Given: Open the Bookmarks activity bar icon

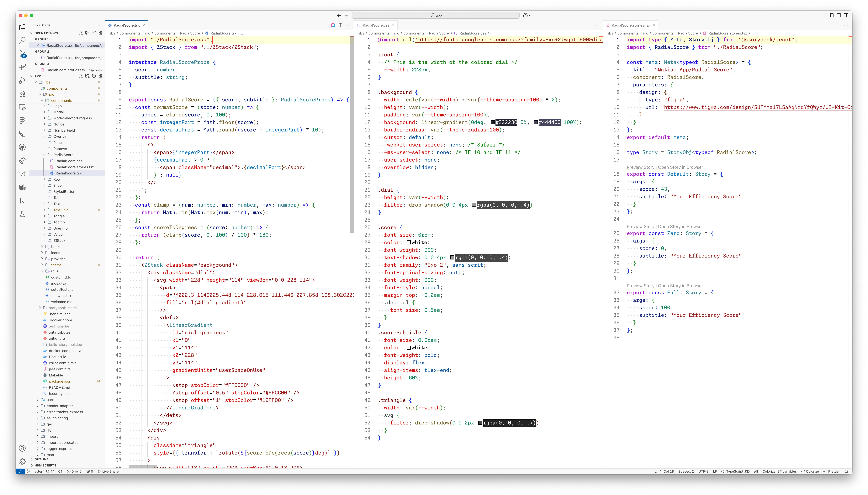Looking at the screenshot, I should 22,201.
